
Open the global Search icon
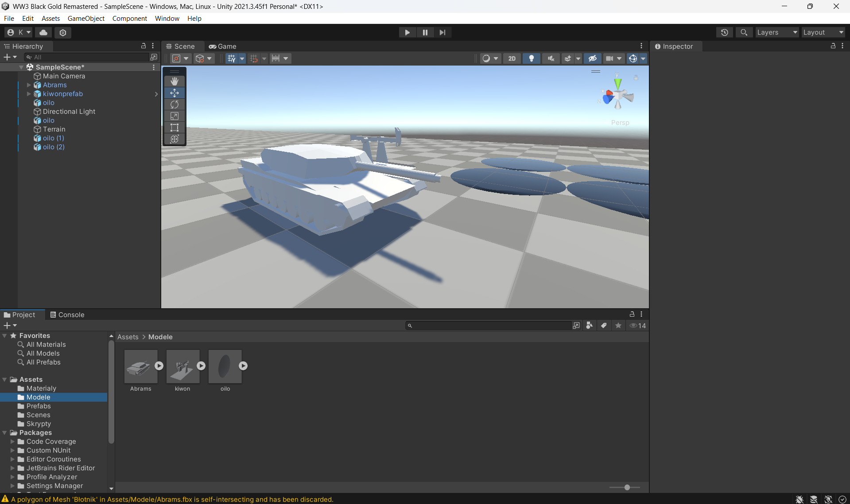[x=744, y=32]
